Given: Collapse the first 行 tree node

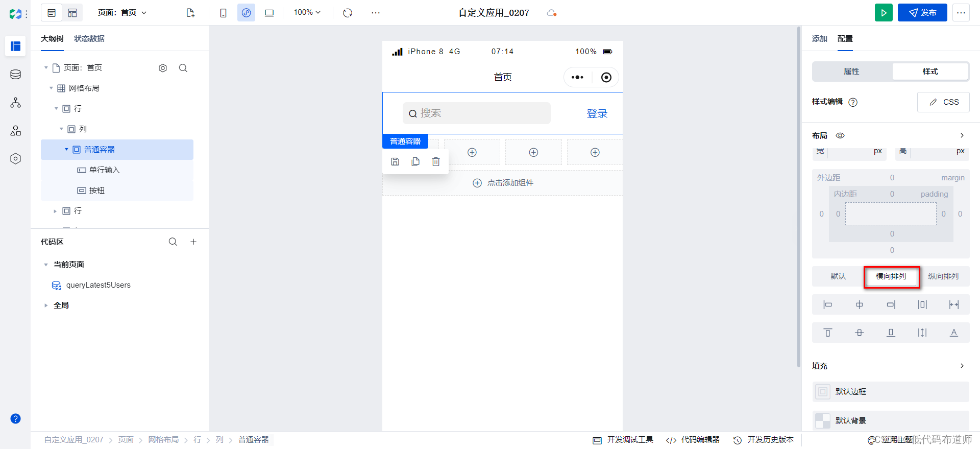Looking at the screenshot, I should tap(56, 108).
